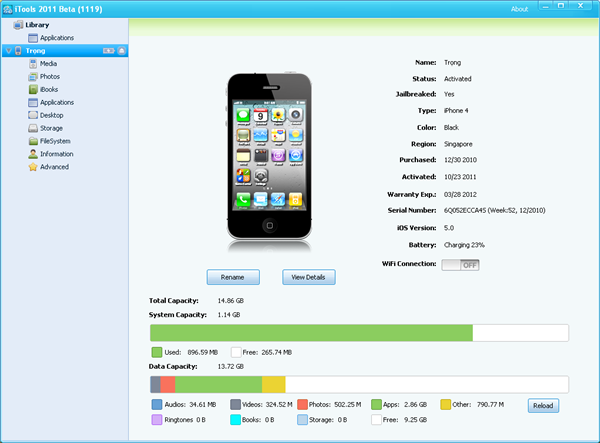Screen dimensions: 600x443
Task: Open the Information section
Action: click(56, 154)
